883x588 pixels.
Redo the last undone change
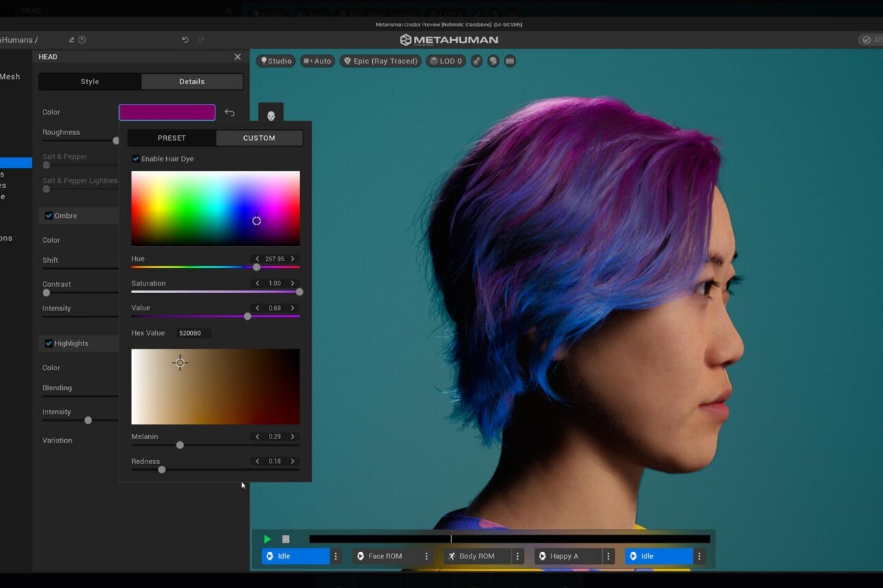(x=201, y=40)
